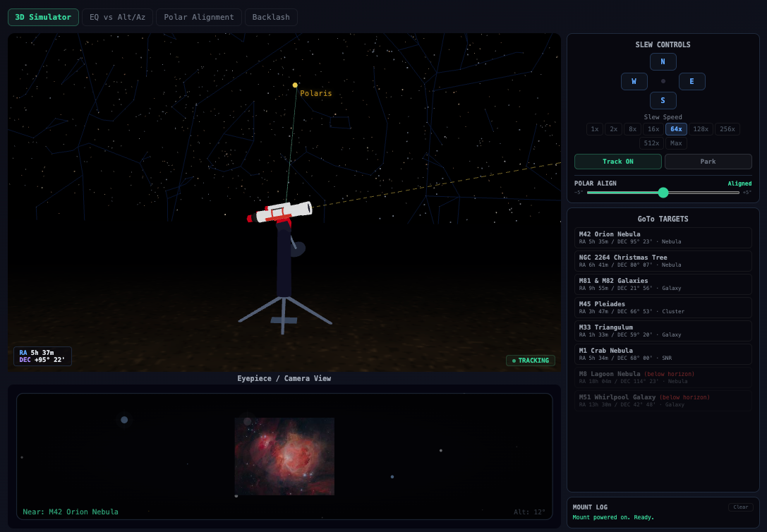This screenshot has width=767, height=532.
Task: Adjust the Polar Align slider handle
Action: (663, 192)
